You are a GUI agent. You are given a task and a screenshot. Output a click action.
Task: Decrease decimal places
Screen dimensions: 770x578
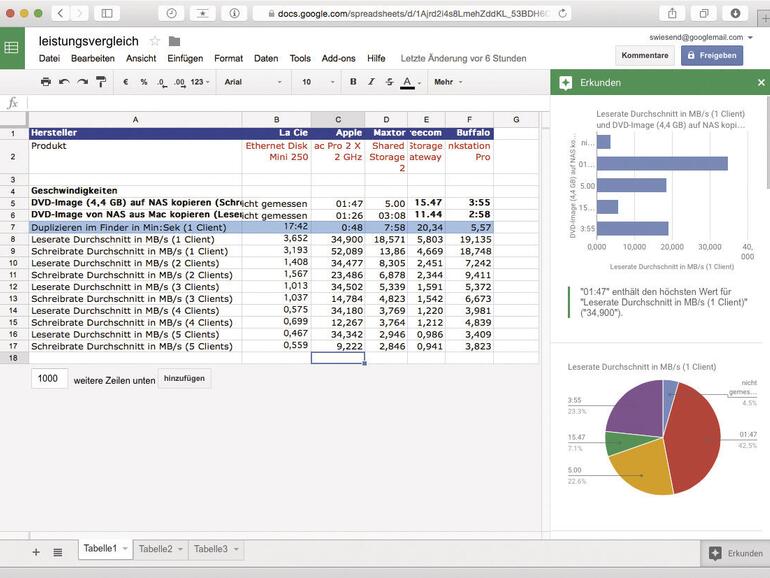click(x=162, y=83)
